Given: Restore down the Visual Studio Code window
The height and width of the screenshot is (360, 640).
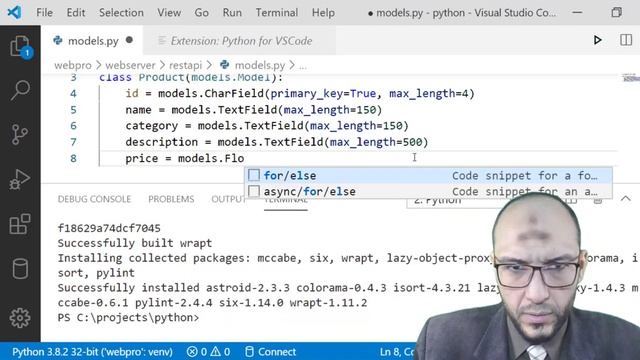Looking at the screenshot, I should 617,12.
